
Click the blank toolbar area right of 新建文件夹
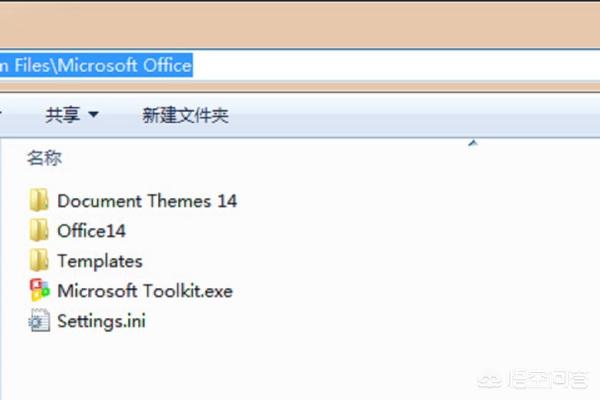coord(400,115)
